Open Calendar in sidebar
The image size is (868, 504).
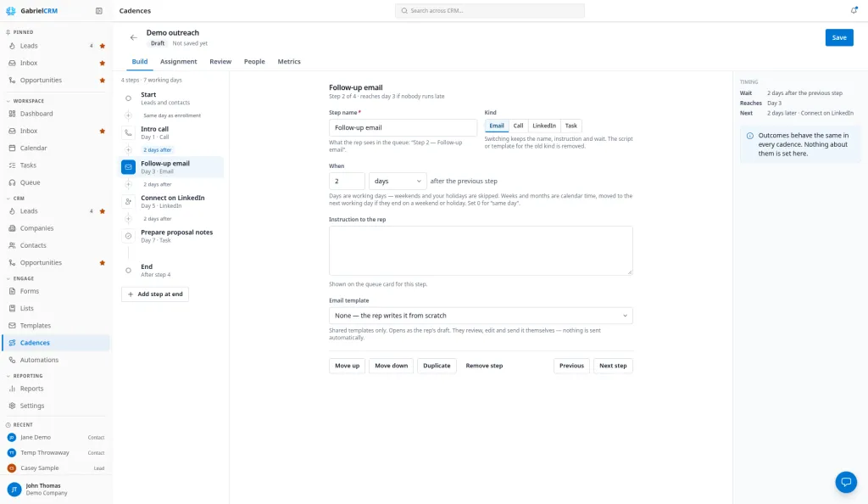coord(55,148)
